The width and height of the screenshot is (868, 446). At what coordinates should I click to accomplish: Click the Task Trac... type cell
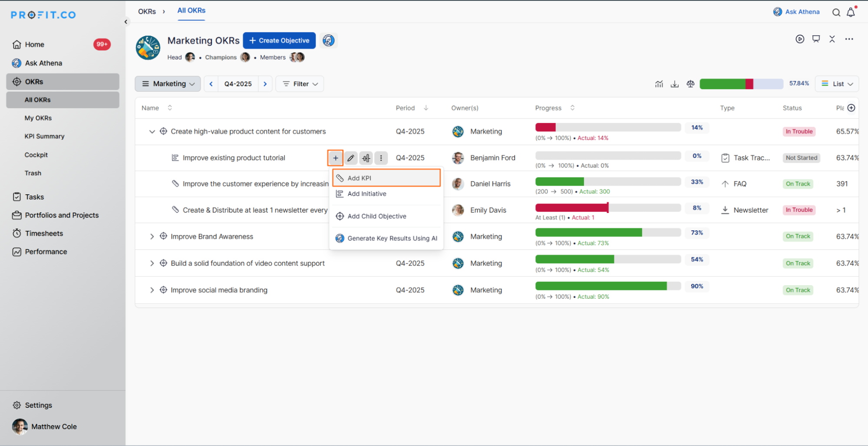point(746,158)
